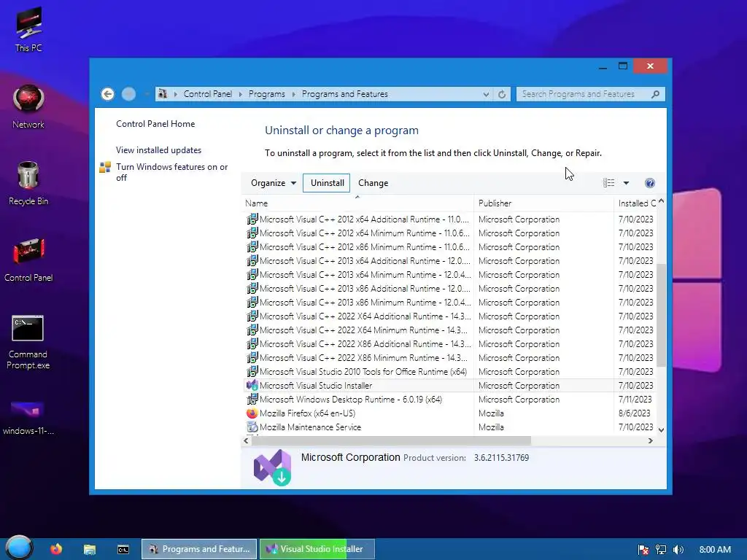Viewport: 747px width, 560px height.
Task: Click the search magnifier icon
Action: pyautogui.click(x=656, y=94)
